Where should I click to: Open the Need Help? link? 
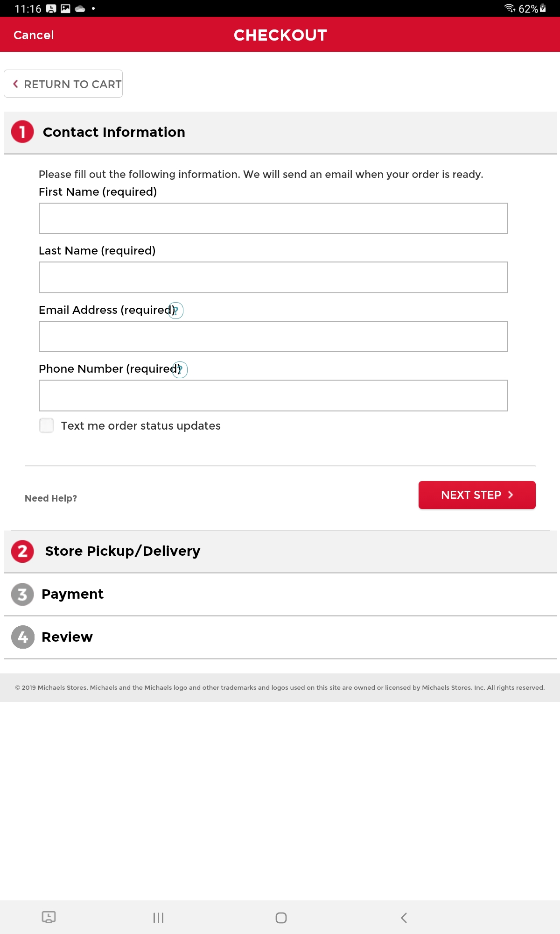pyautogui.click(x=51, y=498)
